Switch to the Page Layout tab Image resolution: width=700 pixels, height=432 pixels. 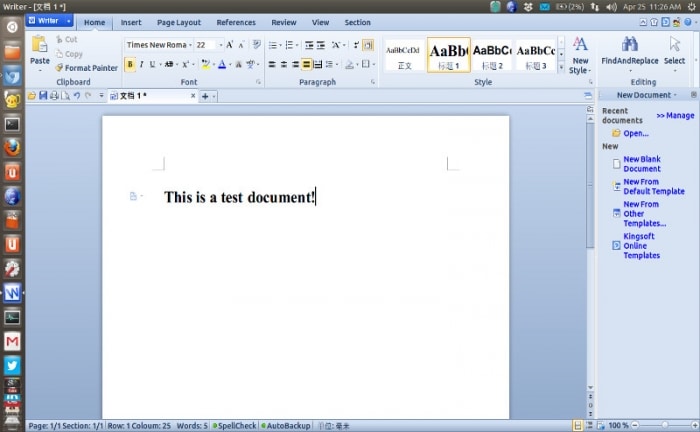point(179,22)
